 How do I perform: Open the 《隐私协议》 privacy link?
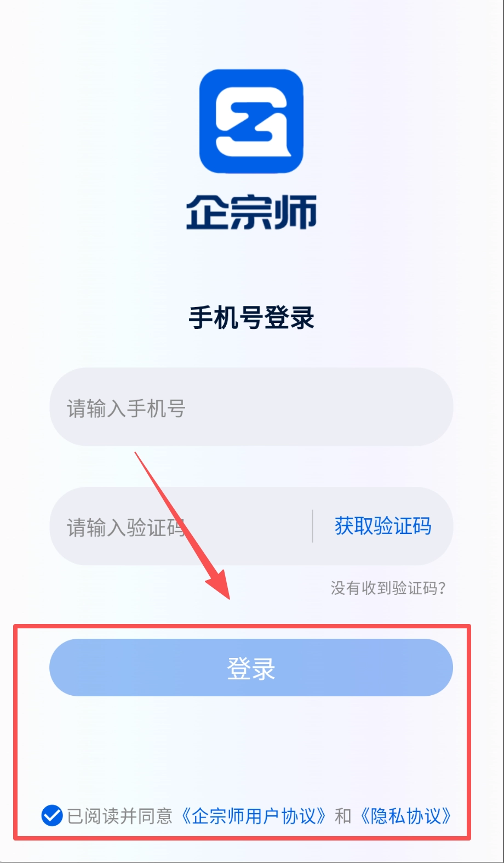click(406, 816)
